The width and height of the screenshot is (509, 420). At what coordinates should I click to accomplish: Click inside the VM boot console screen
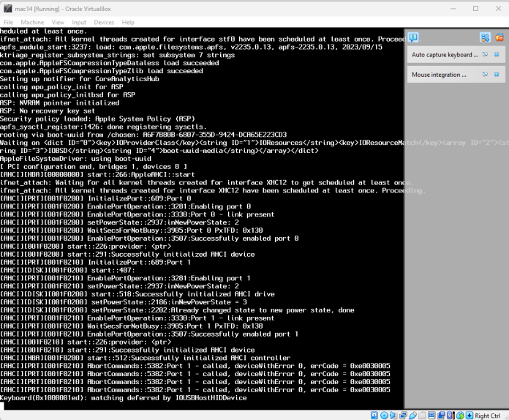(201, 220)
